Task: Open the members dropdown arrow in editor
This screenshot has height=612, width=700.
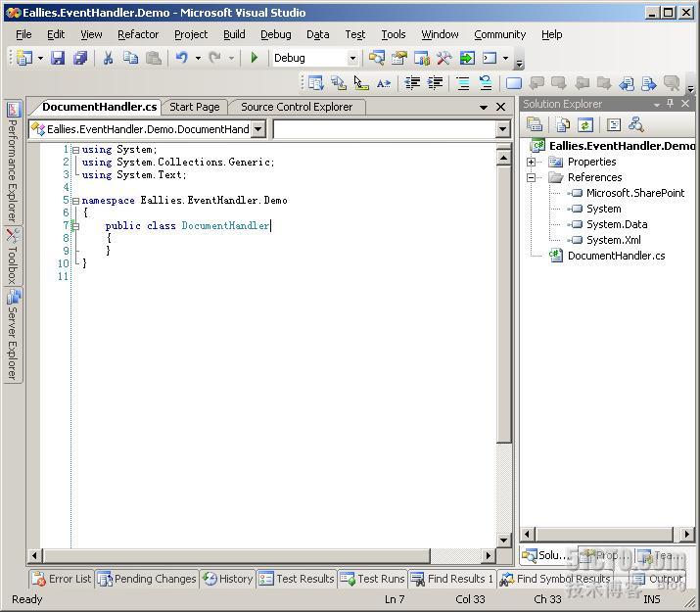Action: click(x=502, y=129)
